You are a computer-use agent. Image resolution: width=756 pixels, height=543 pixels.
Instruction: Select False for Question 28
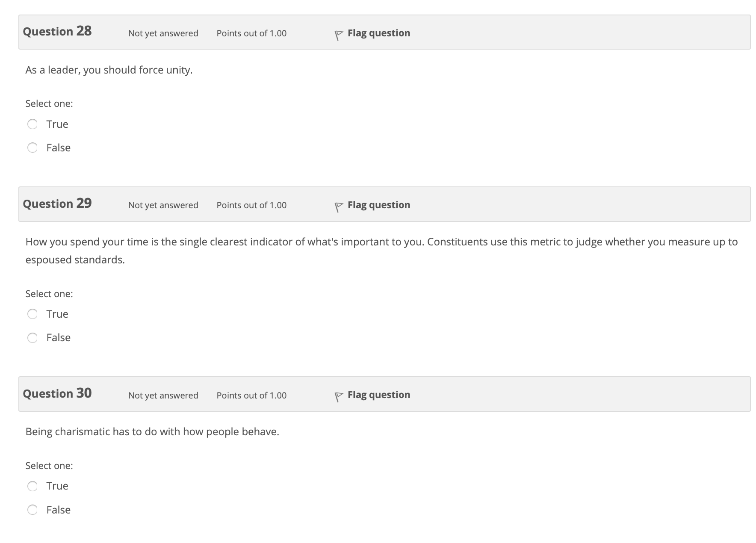32,148
